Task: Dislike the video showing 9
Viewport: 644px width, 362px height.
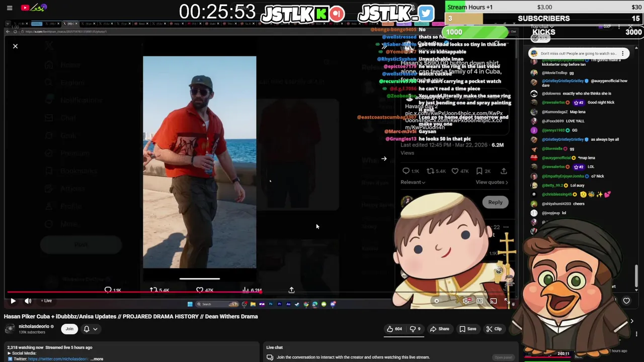Action: pyautogui.click(x=415, y=329)
